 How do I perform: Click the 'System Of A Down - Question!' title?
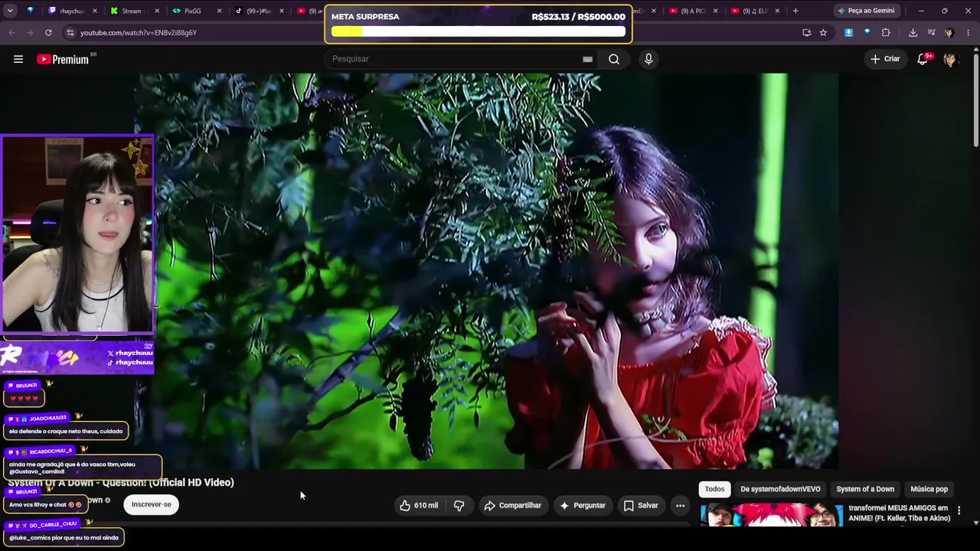tap(121, 482)
